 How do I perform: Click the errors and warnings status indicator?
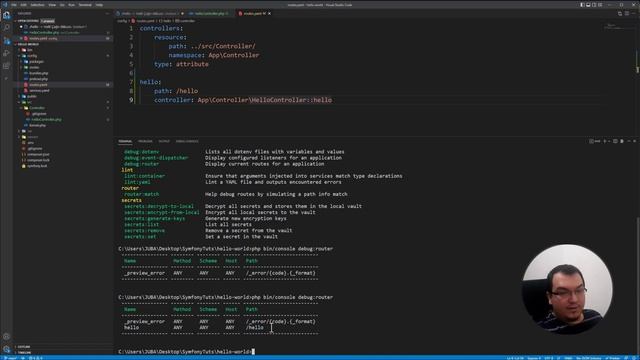coord(36,358)
